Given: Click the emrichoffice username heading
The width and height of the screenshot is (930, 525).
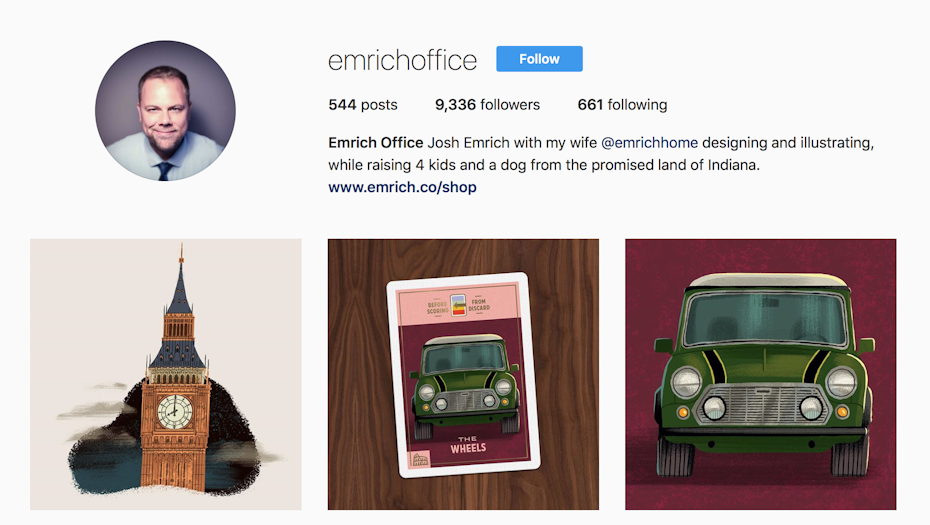Looking at the screenshot, I should coord(402,60).
